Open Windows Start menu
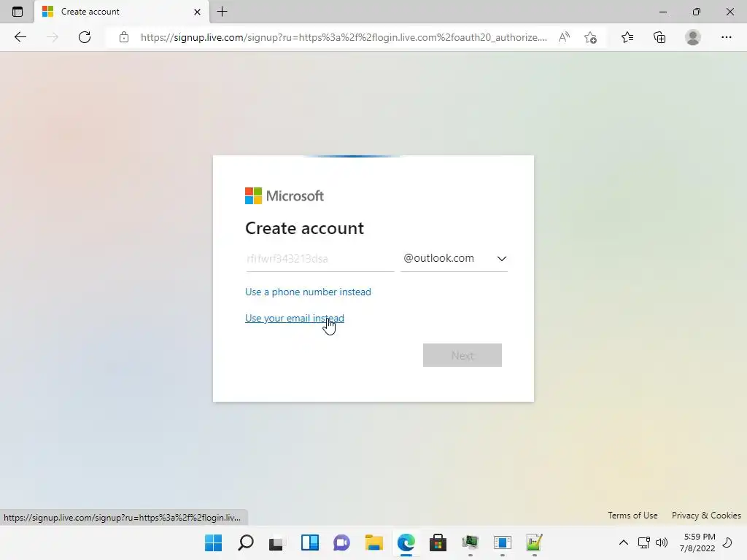 (x=214, y=542)
